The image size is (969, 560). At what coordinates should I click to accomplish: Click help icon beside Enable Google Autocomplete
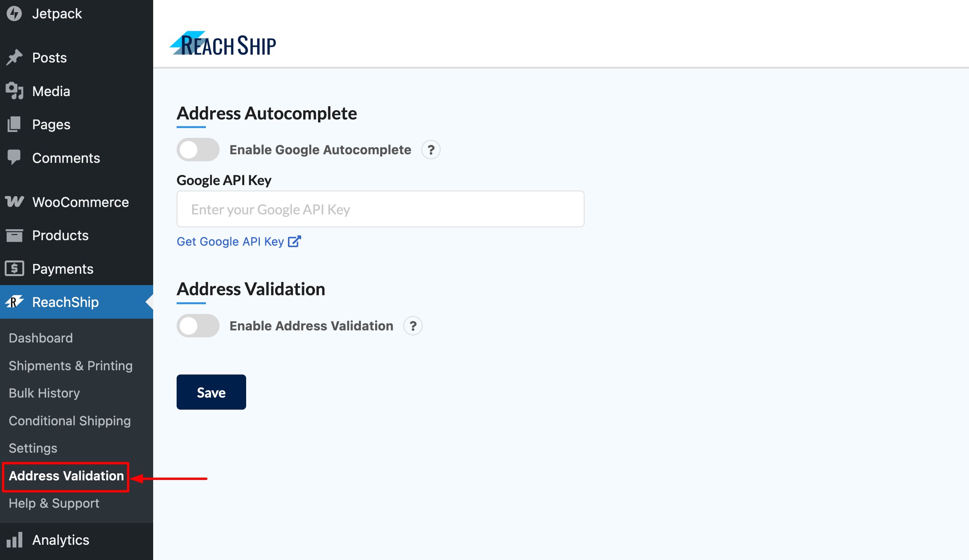click(x=431, y=150)
